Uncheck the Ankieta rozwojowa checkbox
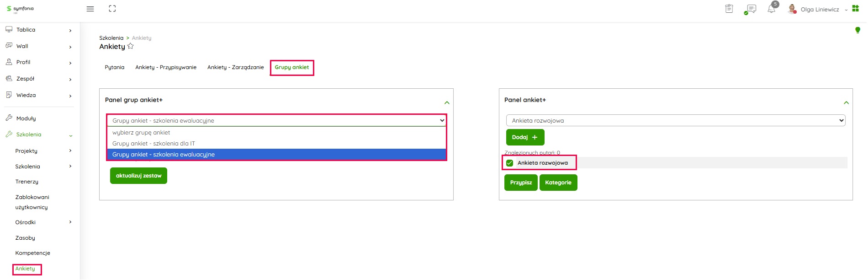The height and width of the screenshot is (280, 868). pyautogui.click(x=510, y=163)
